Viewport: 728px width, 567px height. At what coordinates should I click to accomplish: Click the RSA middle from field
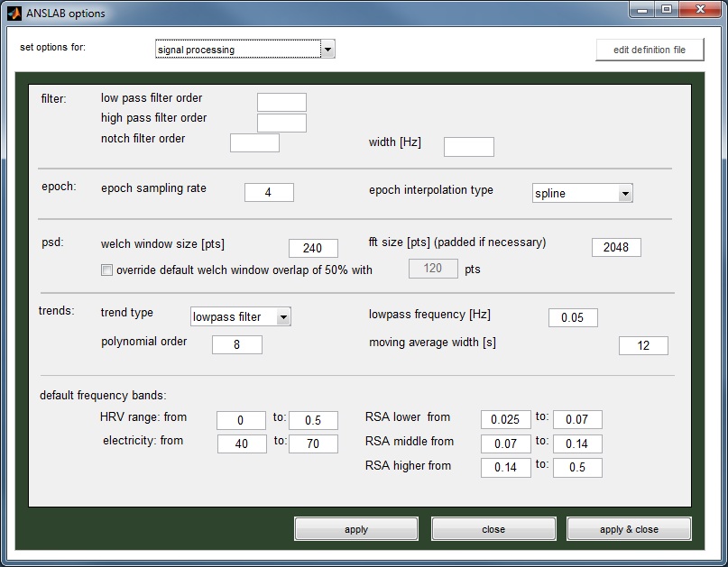(x=505, y=444)
